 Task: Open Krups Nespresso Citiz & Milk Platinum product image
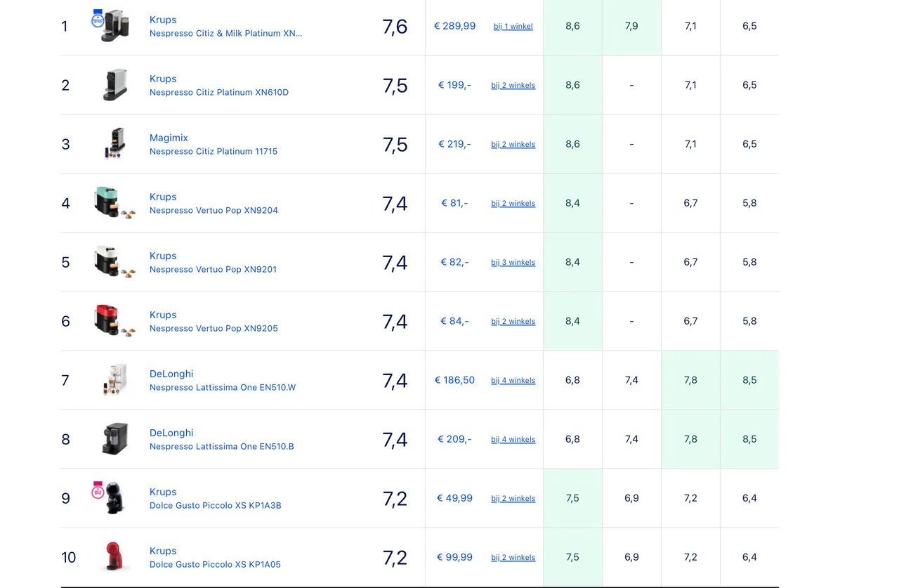(x=115, y=27)
